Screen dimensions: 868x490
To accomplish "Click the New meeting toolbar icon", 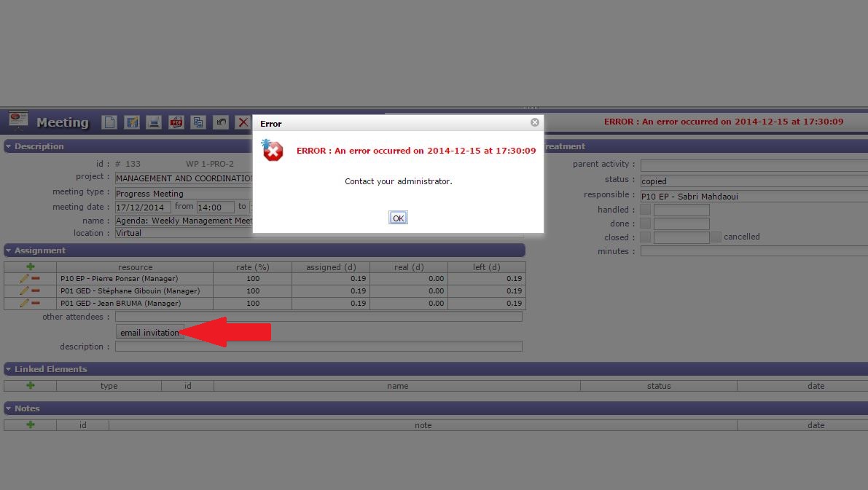I will 109,122.
